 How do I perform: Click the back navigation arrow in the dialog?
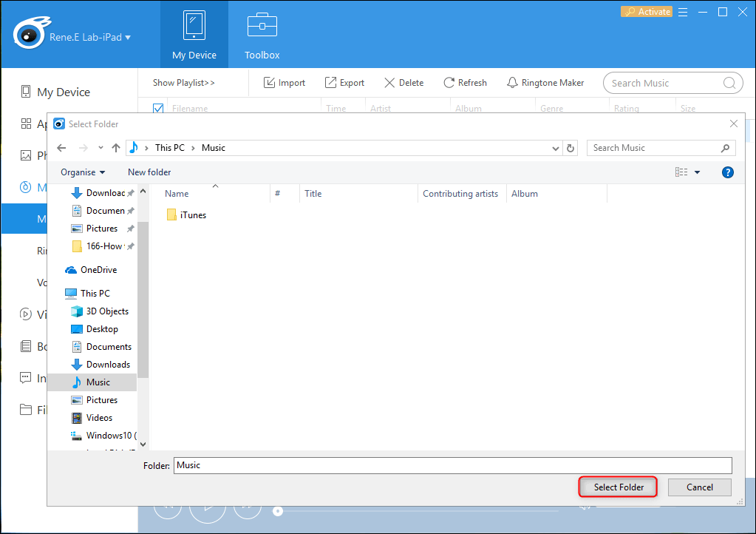[x=61, y=148]
